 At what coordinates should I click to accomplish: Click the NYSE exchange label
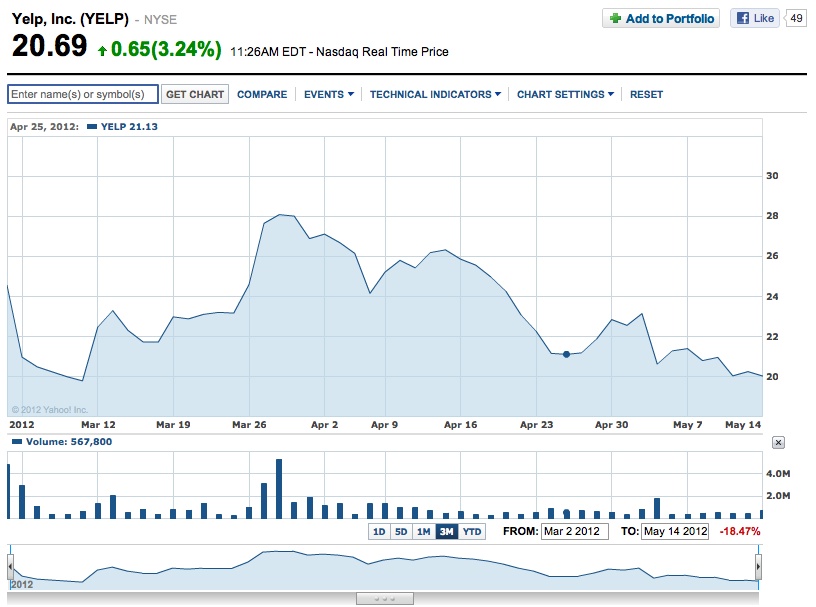160,20
